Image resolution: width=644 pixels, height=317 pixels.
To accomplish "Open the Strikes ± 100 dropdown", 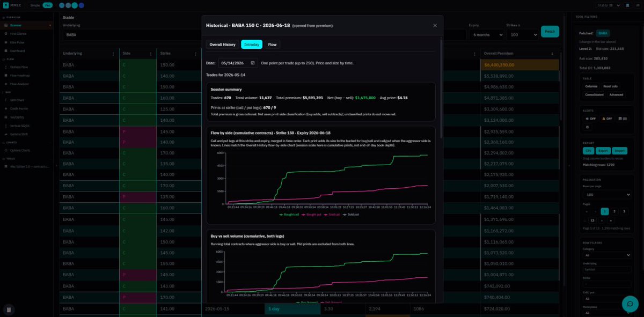I will tap(522, 34).
